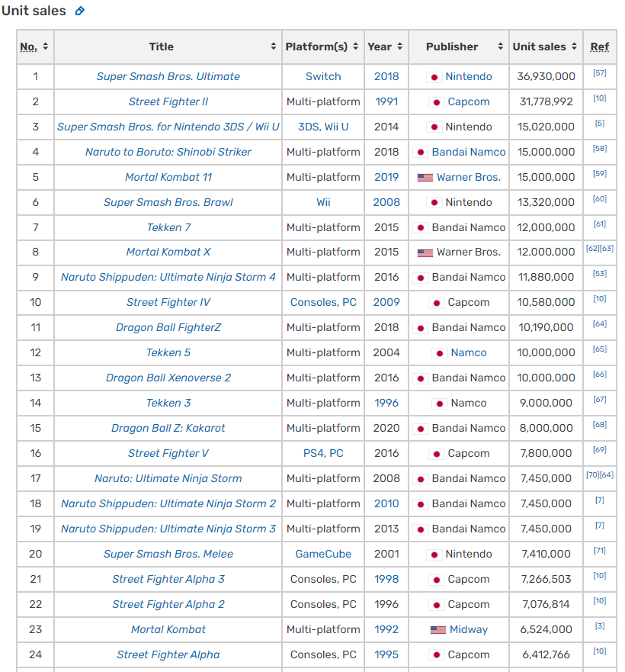The width and height of the screenshot is (625, 672).
Task: Click the 2008 year link in Brawl row
Action: [386, 202]
